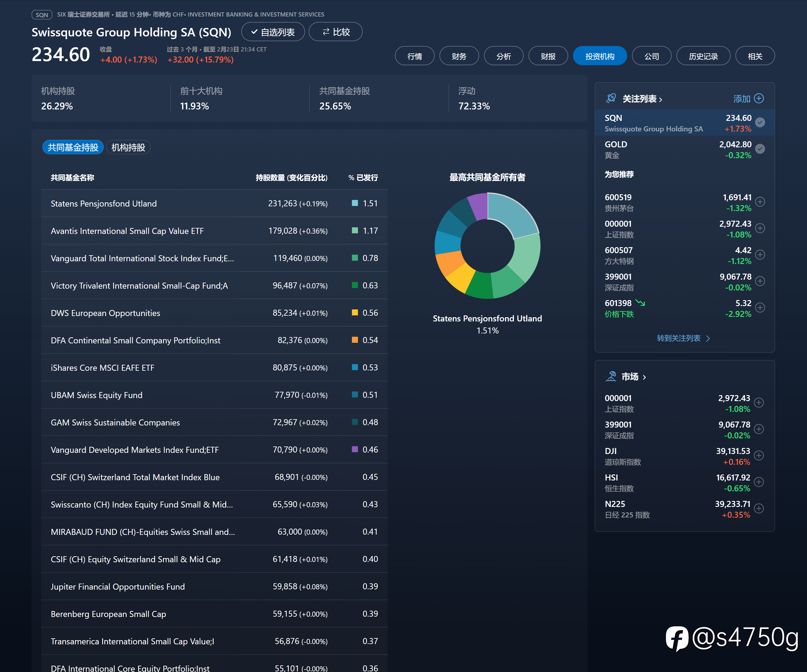
Task: Expand the 市场 header chevron
Action: tap(645, 377)
